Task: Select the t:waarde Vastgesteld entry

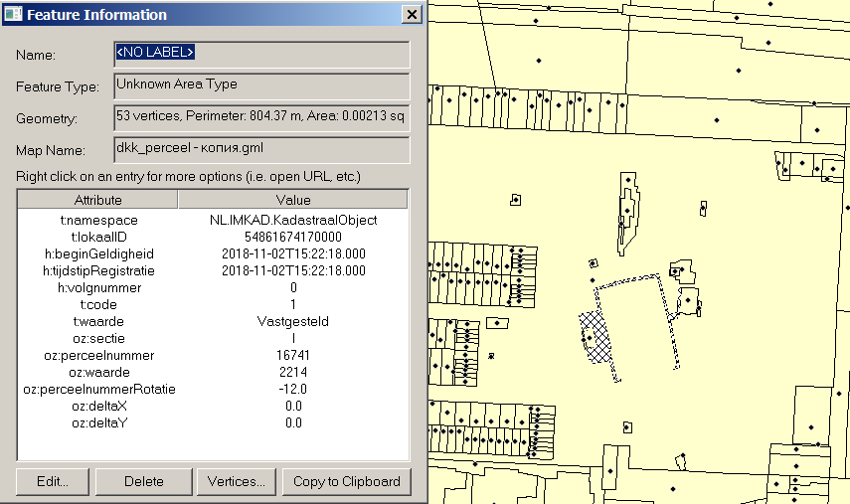Action: (292, 321)
